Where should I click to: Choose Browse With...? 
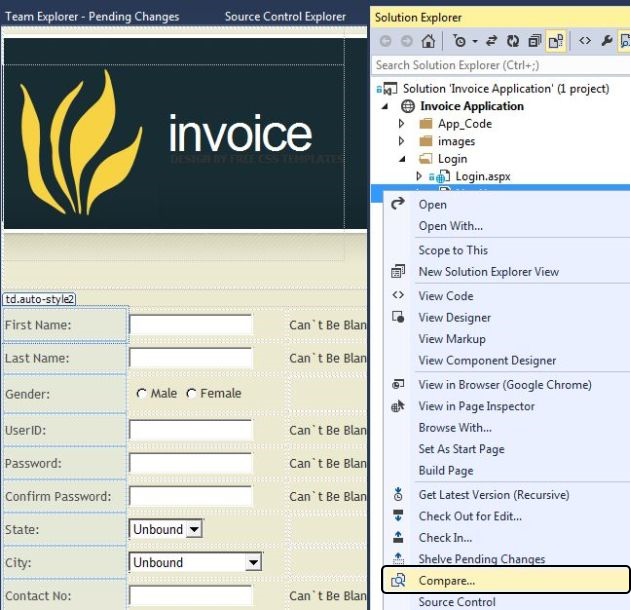[455, 427]
